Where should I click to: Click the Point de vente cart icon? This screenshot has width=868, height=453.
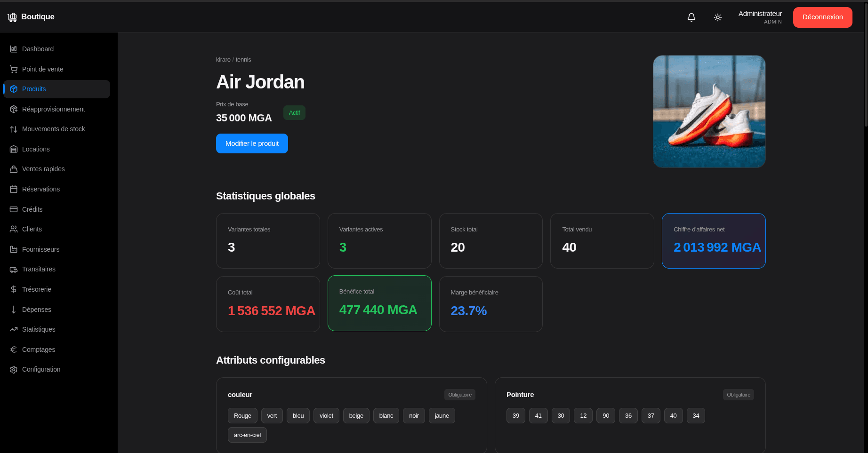(x=14, y=69)
